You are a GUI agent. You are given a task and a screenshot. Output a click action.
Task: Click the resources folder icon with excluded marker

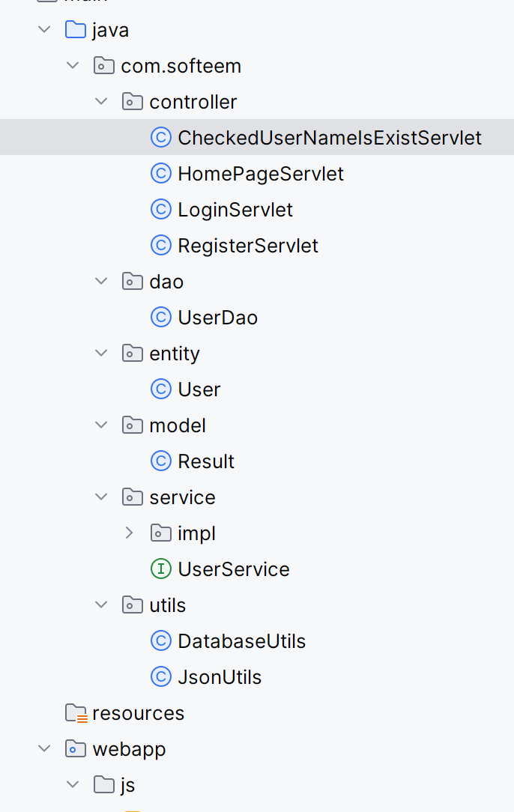[x=76, y=712]
